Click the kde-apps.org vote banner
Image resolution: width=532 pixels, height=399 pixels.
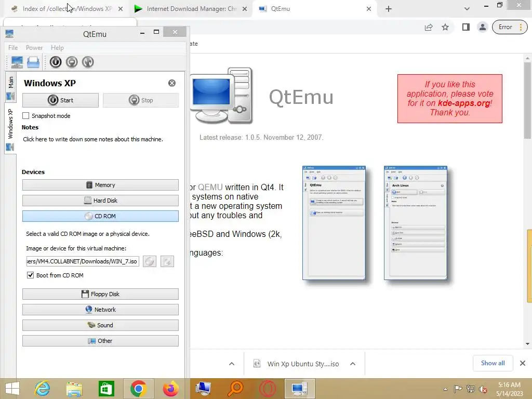[450, 99]
